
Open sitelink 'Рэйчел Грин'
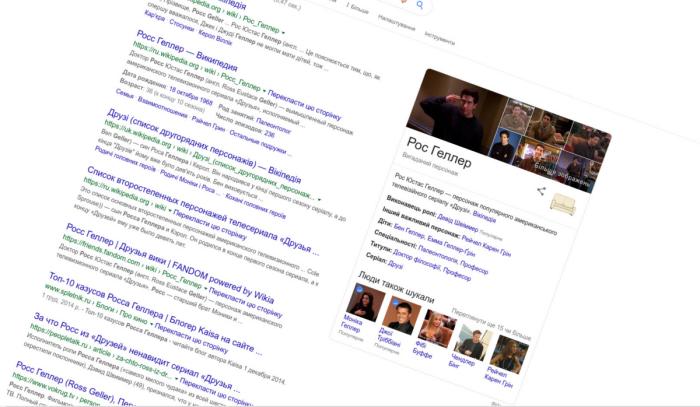coord(208,124)
